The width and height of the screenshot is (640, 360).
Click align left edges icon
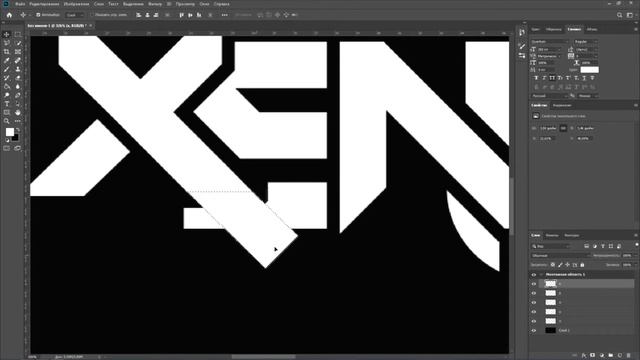coord(139,15)
